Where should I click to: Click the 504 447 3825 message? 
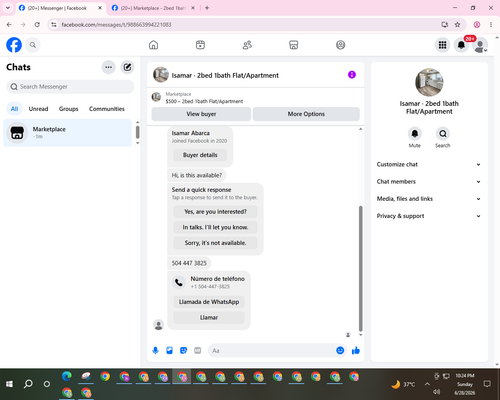[x=189, y=263]
